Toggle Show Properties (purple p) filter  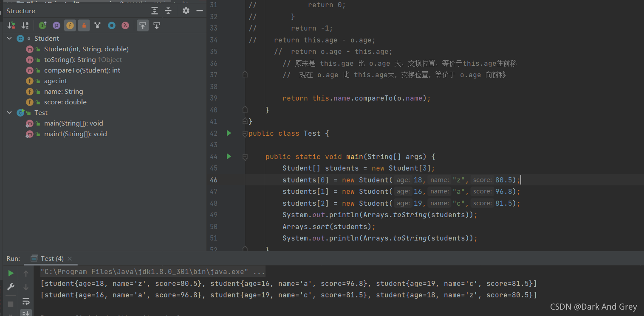[56, 25]
